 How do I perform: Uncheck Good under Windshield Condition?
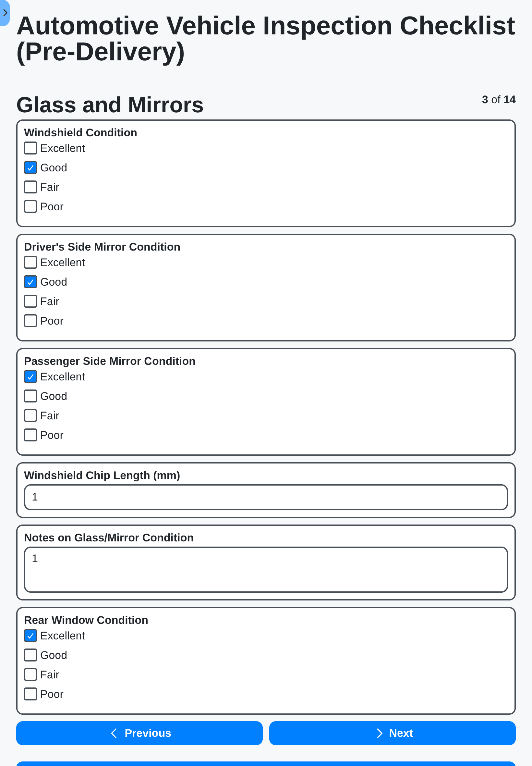tap(30, 168)
